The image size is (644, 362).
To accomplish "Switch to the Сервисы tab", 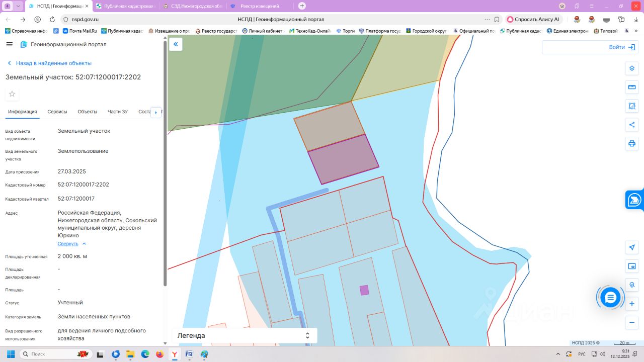I will [x=57, y=112].
